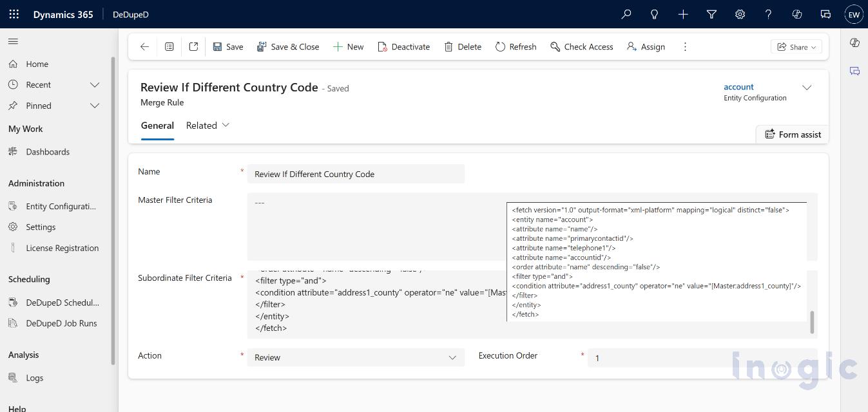Open the Copilot icon in the top bar
868x412 pixels.
point(797,14)
